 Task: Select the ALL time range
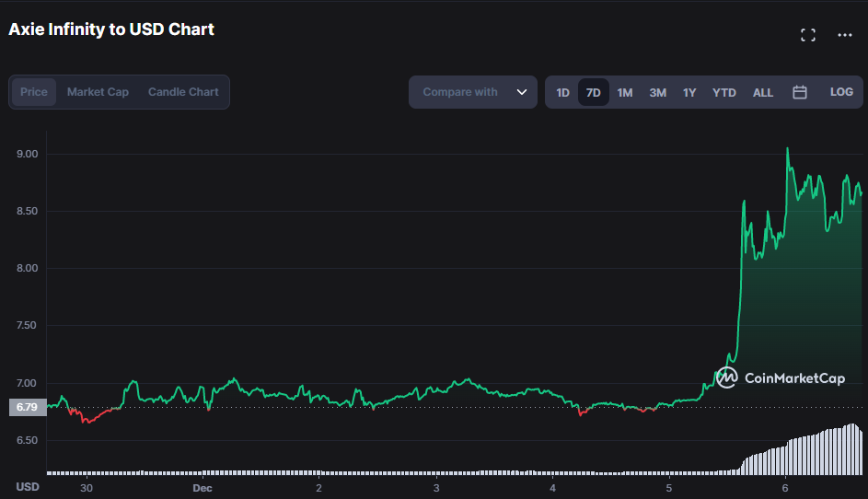763,92
